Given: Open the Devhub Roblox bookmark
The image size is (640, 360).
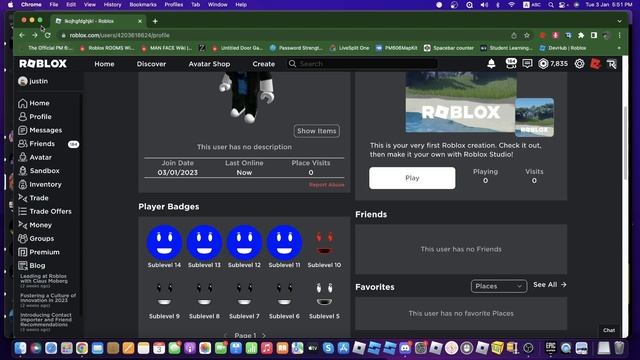Looking at the screenshot, I should (x=562, y=48).
